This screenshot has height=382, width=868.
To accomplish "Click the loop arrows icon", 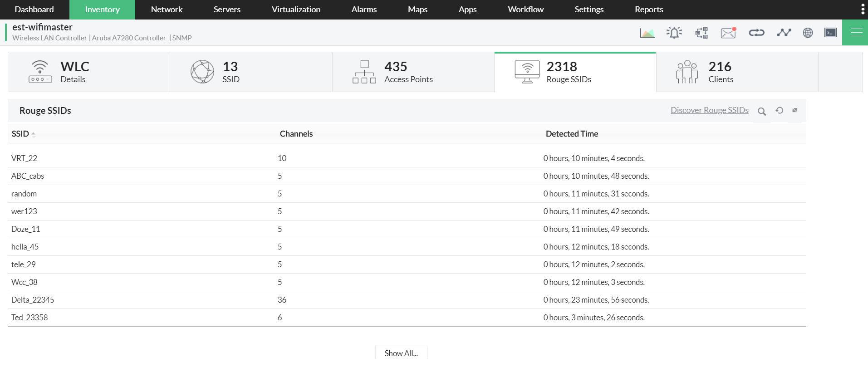I will pos(756,33).
